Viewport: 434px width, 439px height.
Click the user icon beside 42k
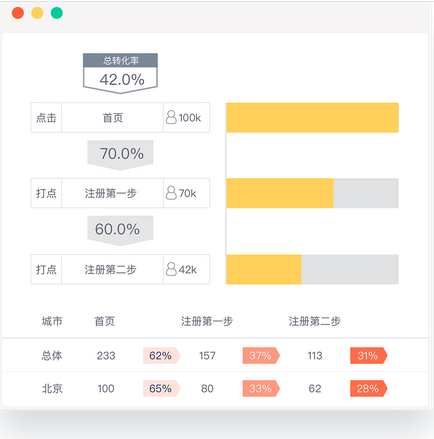coord(171,269)
